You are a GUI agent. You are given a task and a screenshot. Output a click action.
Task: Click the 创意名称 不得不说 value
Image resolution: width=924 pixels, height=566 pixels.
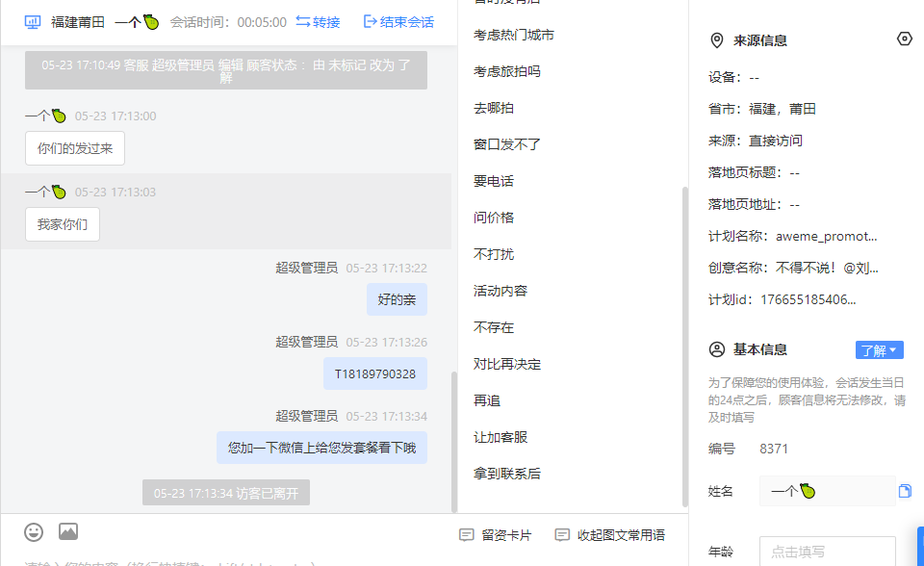(x=827, y=269)
